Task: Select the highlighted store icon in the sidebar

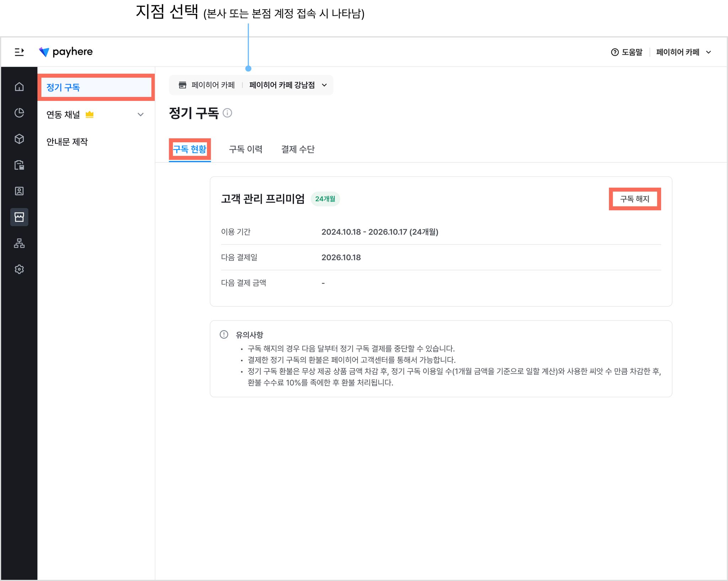Action: 19,217
